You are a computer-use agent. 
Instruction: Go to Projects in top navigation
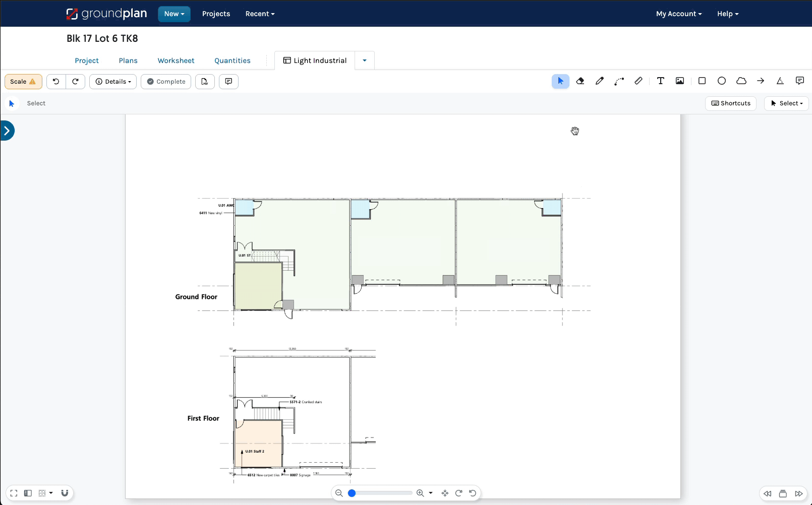216,14
